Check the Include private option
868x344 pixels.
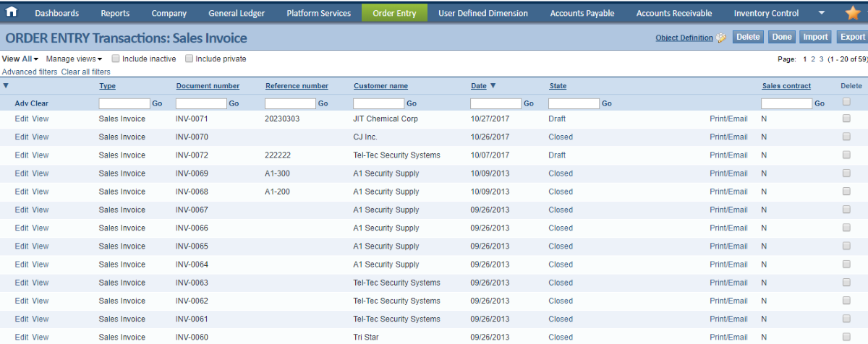point(190,59)
